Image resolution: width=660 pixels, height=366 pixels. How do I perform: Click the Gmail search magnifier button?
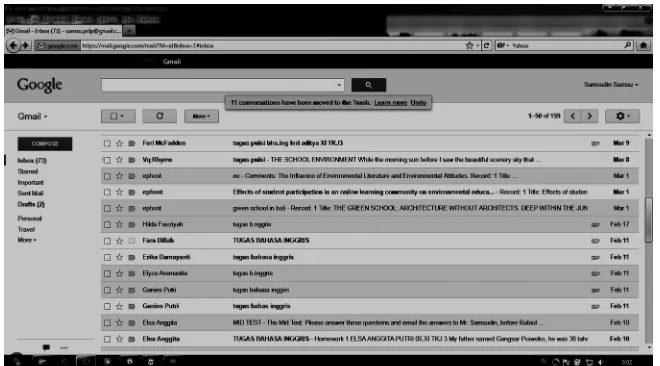[368, 85]
